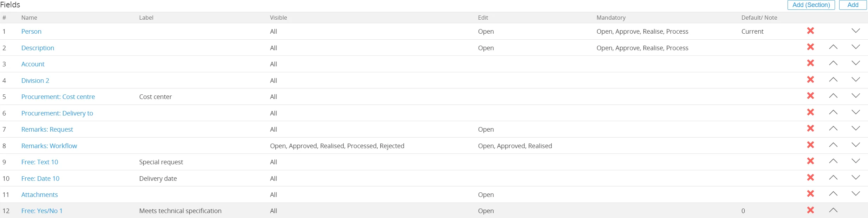The width and height of the screenshot is (868, 218).
Task: Open the Procurement: Delivery to field link
Action: click(x=57, y=113)
